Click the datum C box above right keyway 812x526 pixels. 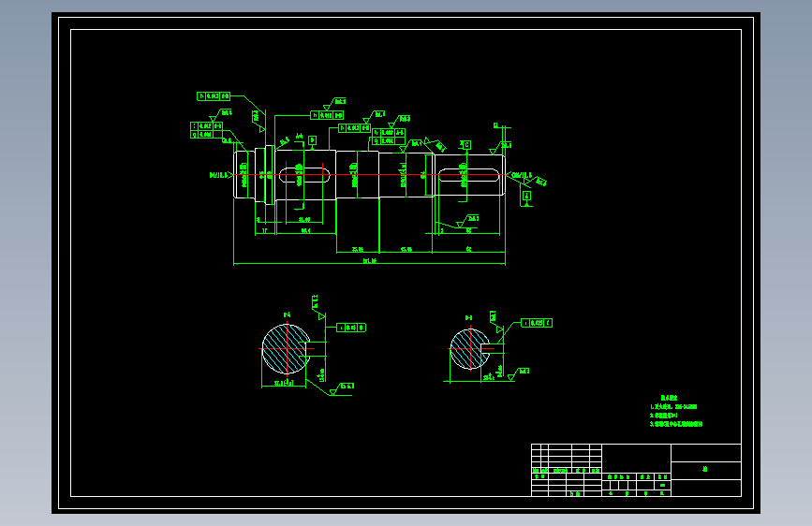466,145
